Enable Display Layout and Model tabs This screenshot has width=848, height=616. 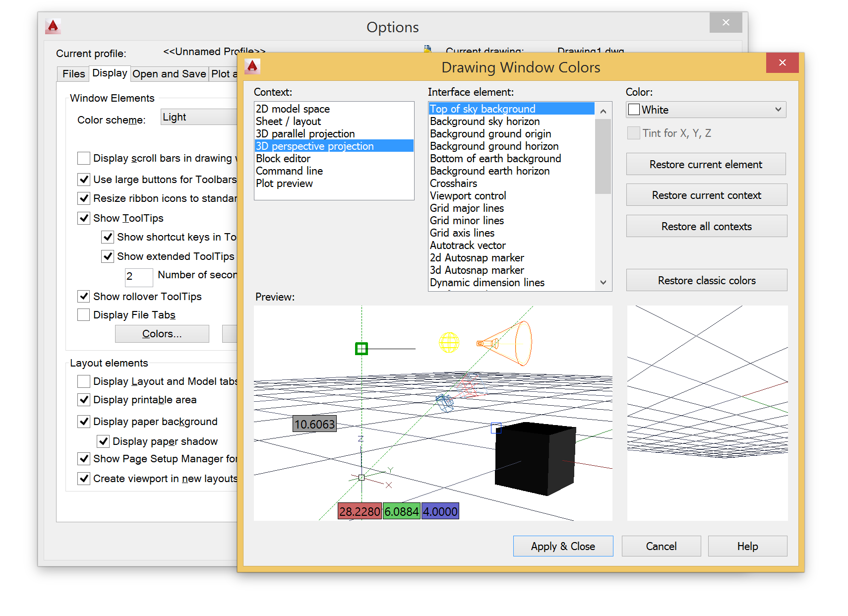tap(84, 381)
